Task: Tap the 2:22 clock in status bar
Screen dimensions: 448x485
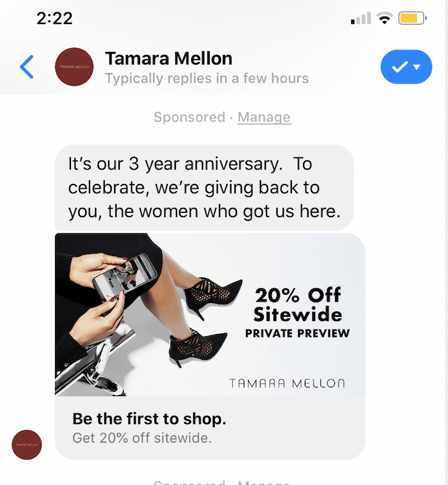Action: click(x=54, y=19)
